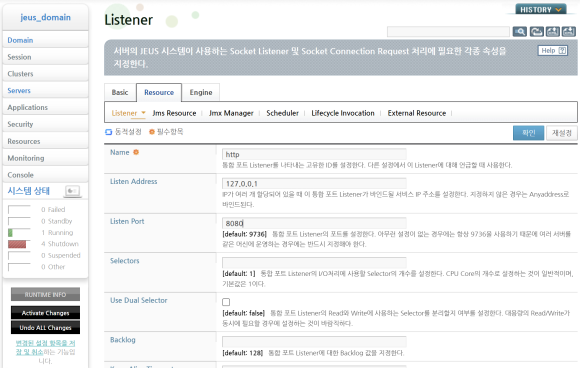Click the top search text box

448,32
